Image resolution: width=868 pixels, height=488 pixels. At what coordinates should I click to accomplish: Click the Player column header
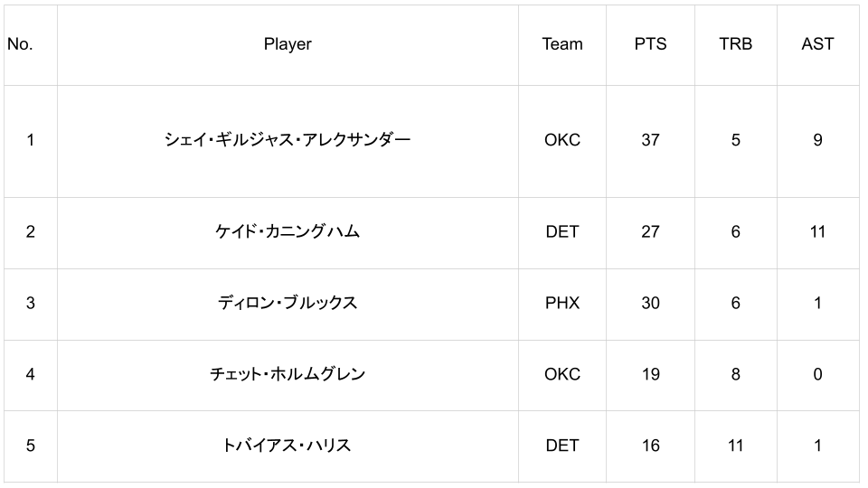click(288, 44)
